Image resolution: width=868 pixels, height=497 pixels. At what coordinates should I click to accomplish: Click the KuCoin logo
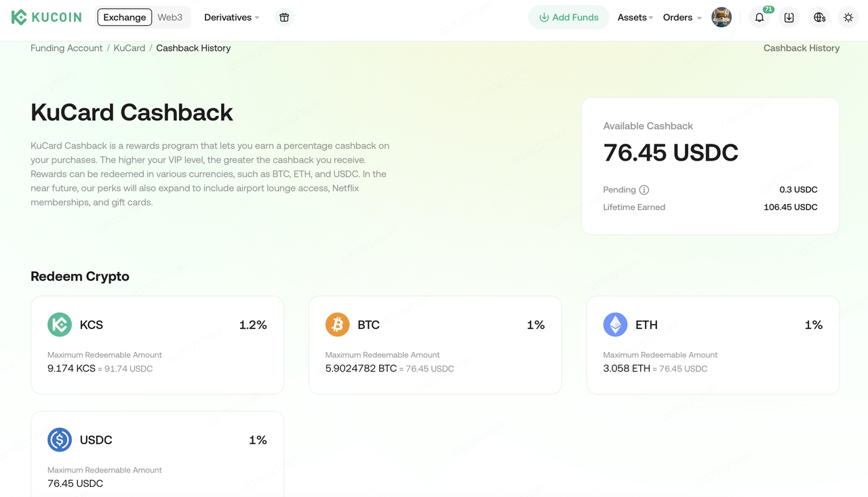[46, 17]
